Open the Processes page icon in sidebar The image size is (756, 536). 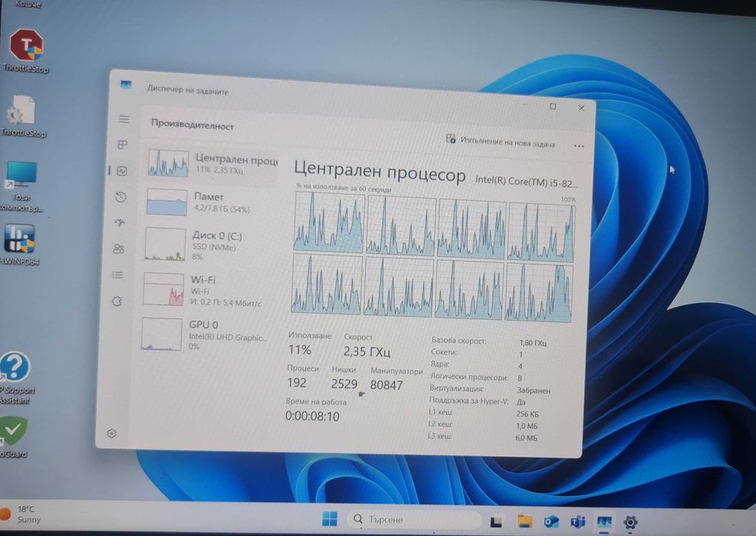(123, 144)
